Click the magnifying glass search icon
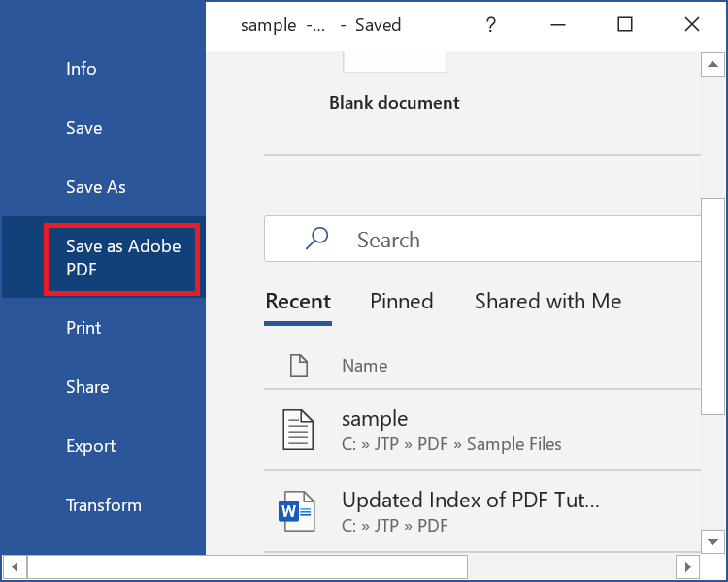 tap(316, 238)
